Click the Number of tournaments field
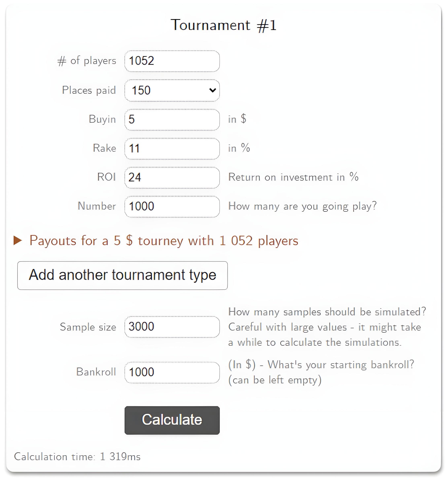The height and width of the screenshot is (481, 448). [172, 206]
